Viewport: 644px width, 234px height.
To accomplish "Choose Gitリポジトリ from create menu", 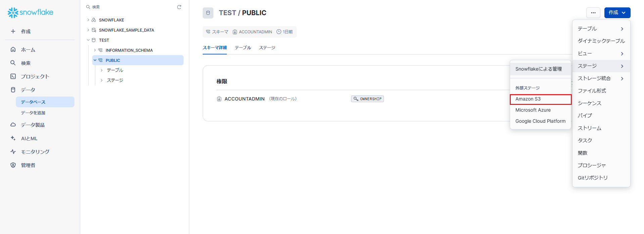I will [601, 178].
